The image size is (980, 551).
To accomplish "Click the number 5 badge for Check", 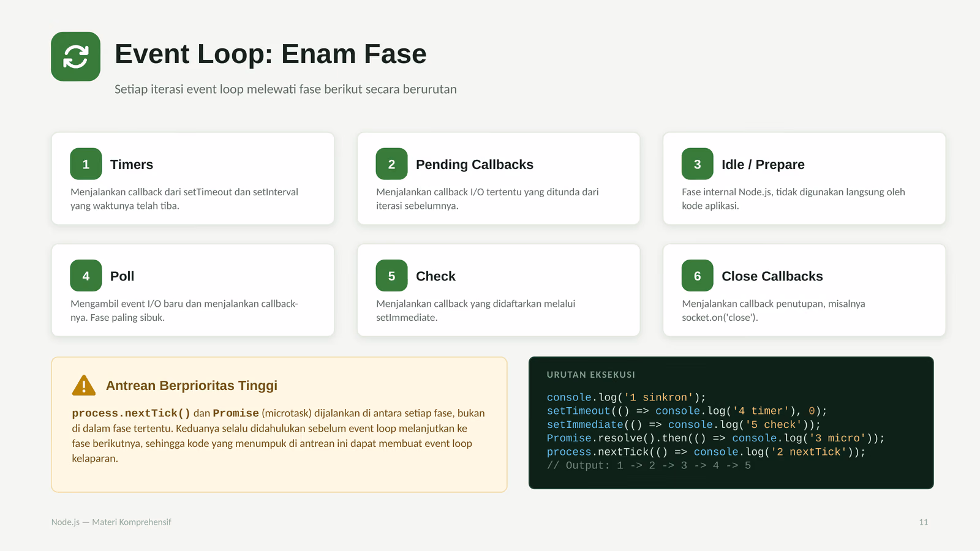I will pos(391,275).
